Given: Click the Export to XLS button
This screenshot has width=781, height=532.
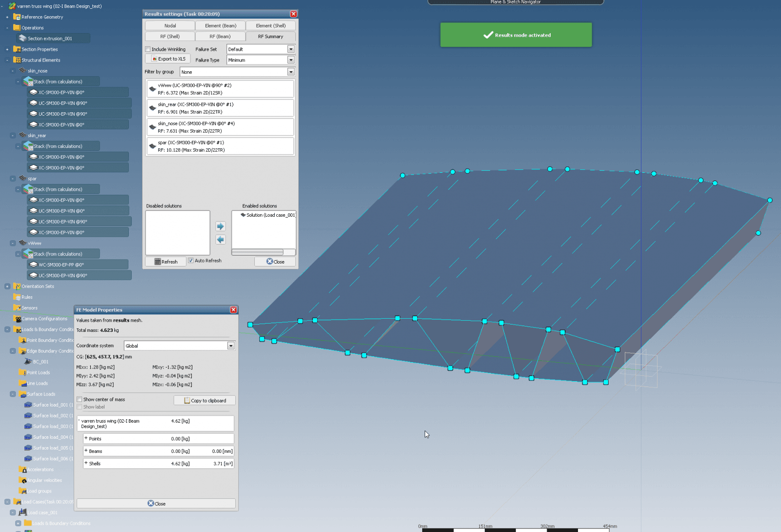Looking at the screenshot, I should pyautogui.click(x=168, y=59).
